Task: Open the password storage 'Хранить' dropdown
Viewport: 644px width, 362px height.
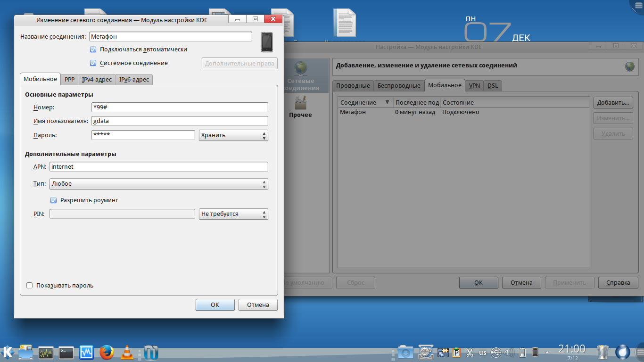Action: 233,135
